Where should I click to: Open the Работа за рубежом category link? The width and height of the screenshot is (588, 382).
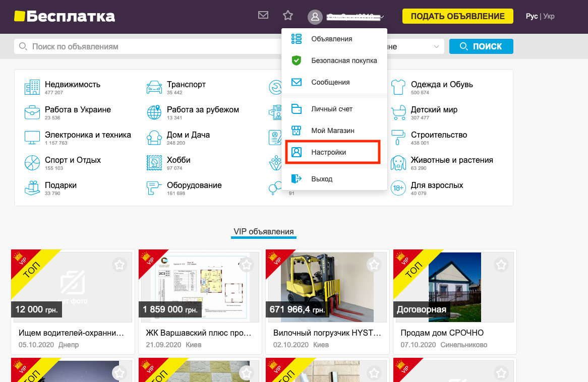tap(203, 109)
